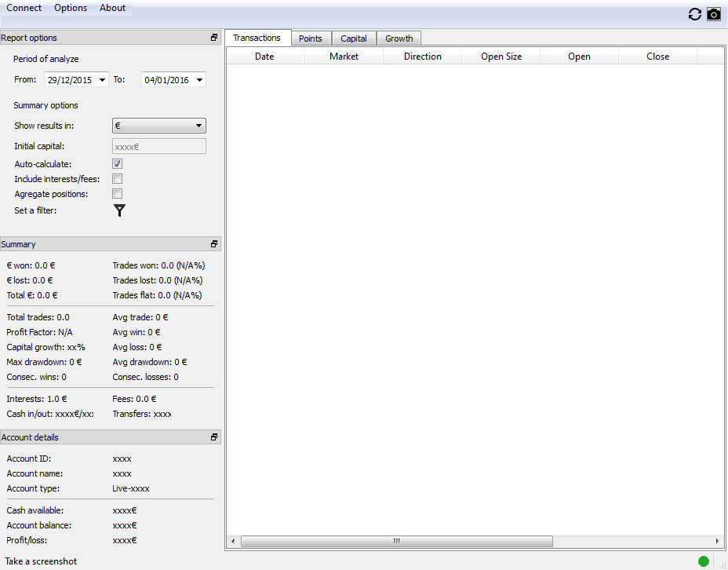Enable Agregate positions checkbox

tap(118, 194)
